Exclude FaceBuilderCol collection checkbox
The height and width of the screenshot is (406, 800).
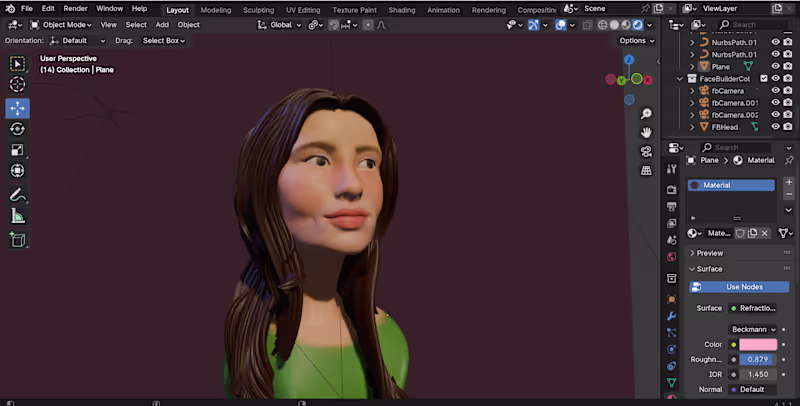click(764, 79)
